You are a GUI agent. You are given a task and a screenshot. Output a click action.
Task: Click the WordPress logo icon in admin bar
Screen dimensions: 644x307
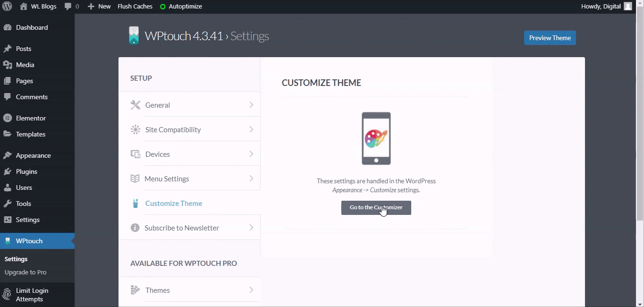coord(7,7)
